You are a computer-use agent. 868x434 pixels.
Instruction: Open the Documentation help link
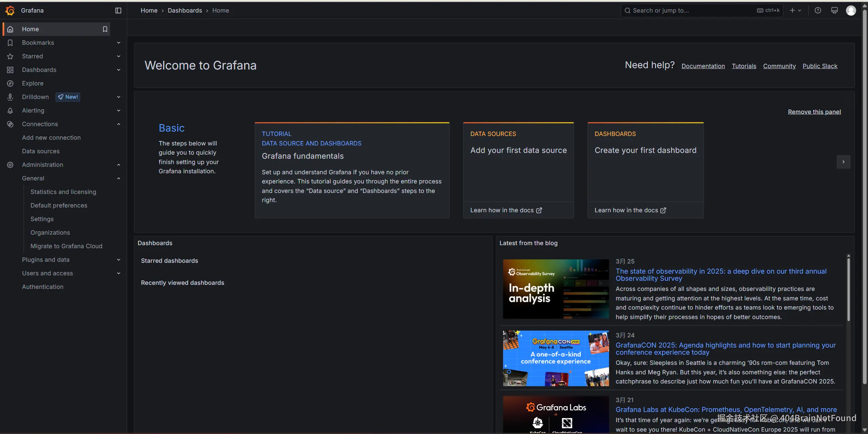click(703, 66)
